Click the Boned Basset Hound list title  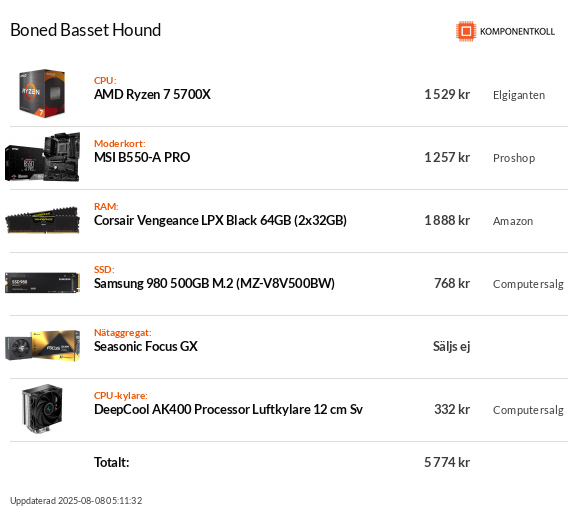[85, 30]
